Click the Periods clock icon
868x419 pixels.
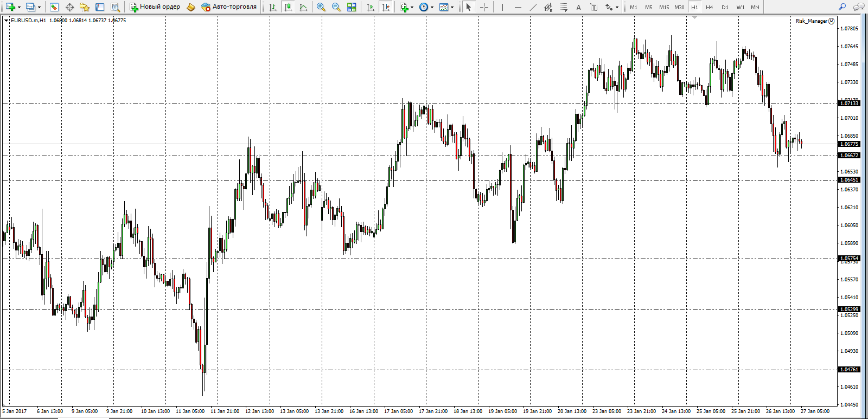click(424, 7)
